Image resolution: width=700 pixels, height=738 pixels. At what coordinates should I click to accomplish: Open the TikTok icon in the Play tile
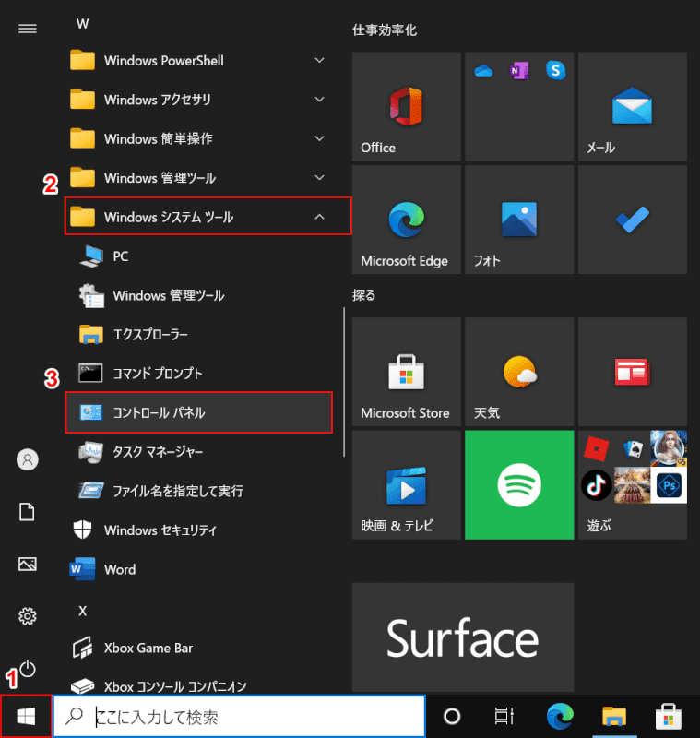(597, 485)
